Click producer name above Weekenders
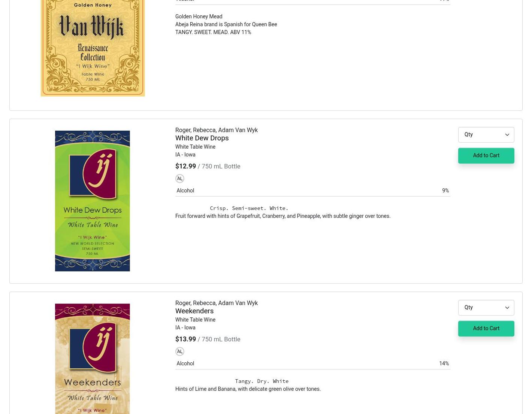 [217, 303]
